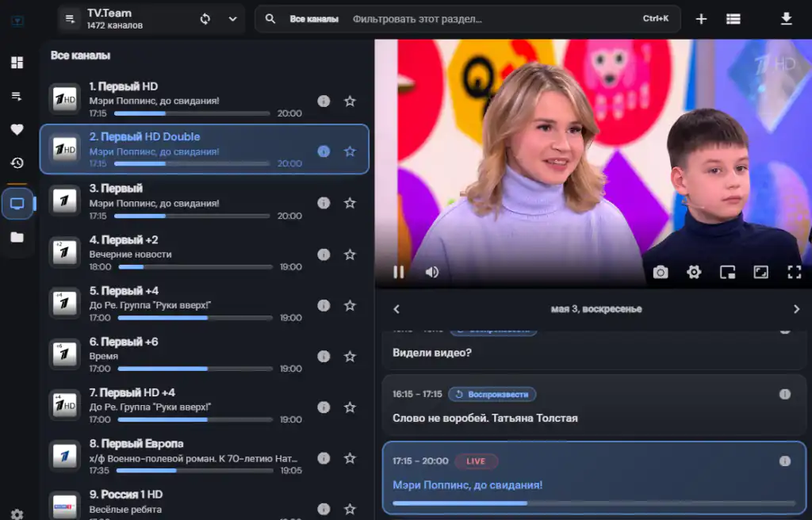
Task: Switch the channel list view layout
Action: 733,19
